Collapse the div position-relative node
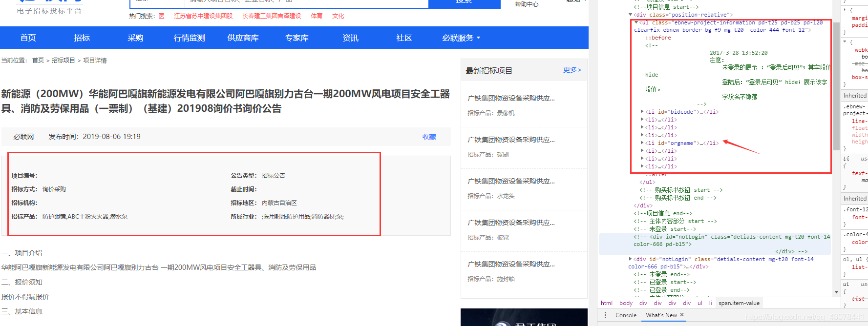Screen dimensions: 868x326 point(631,15)
